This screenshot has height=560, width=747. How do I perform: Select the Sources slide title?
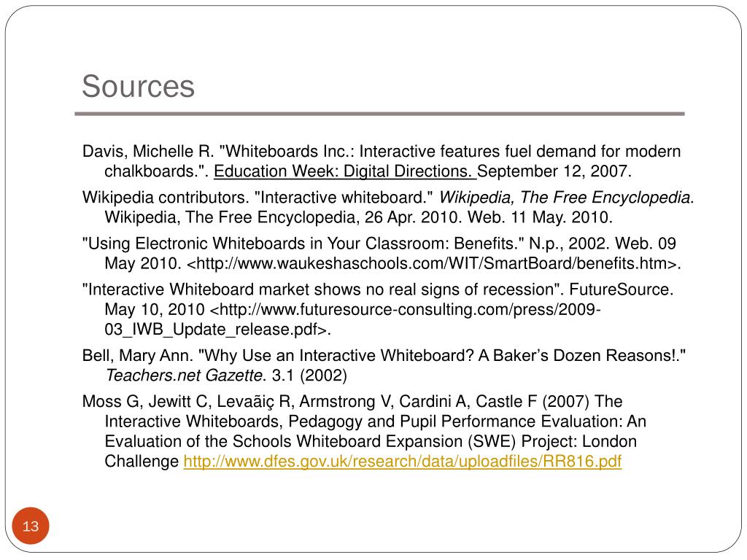tap(138, 86)
